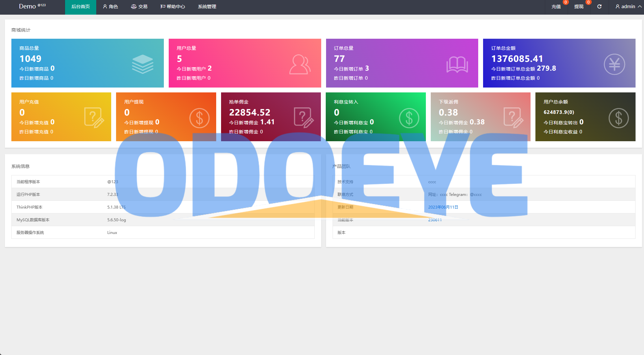
Task: Click the Telegram @cccc contact link
Action: 476,195
